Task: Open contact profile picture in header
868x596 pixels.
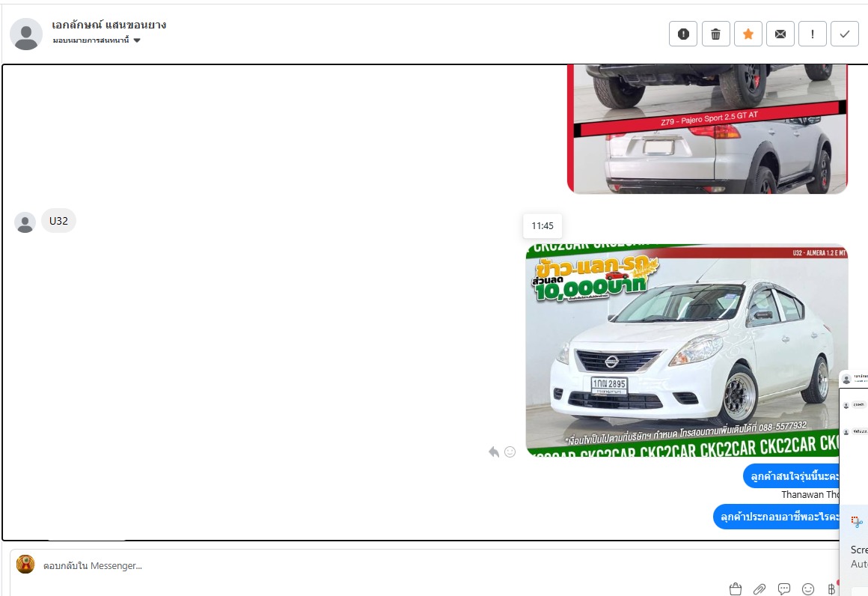Action: tap(26, 34)
